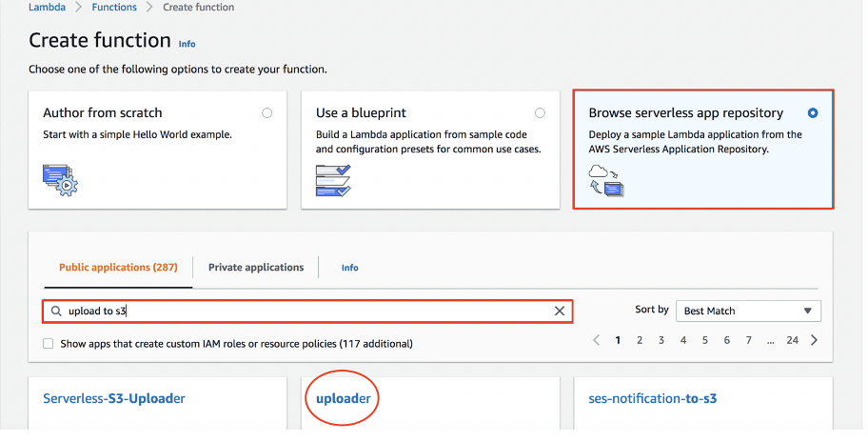Open the Info link beside Private applications

[350, 268]
